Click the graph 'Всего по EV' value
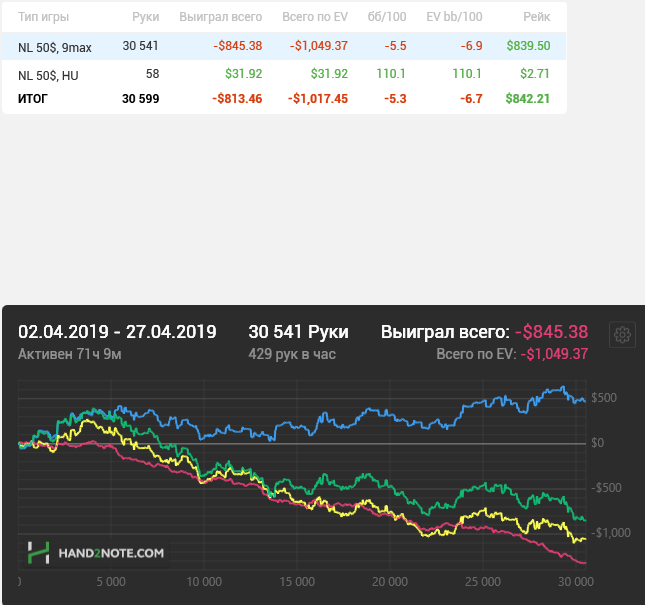Screen dimensions: 645x605 coord(554,354)
